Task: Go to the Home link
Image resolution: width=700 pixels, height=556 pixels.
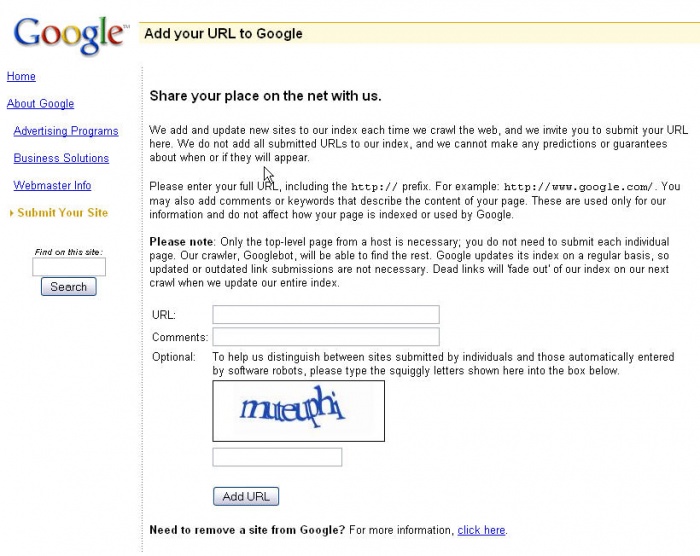Action: (21, 77)
